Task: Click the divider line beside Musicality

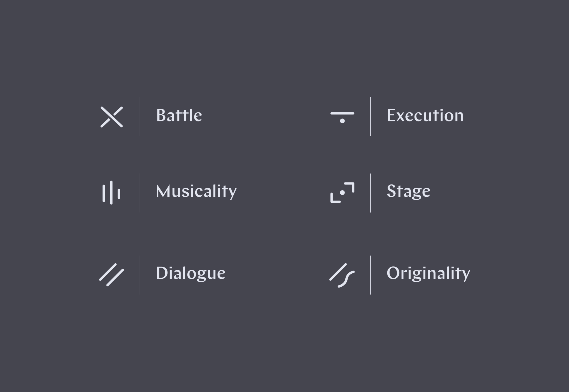Action: pos(139,193)
